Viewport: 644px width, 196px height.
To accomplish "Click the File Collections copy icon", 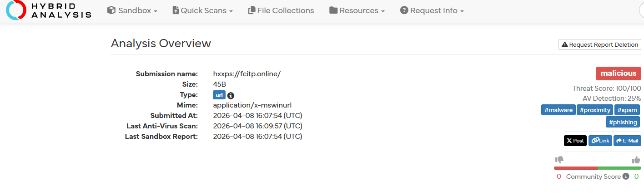I will click(x=252, y=10).
